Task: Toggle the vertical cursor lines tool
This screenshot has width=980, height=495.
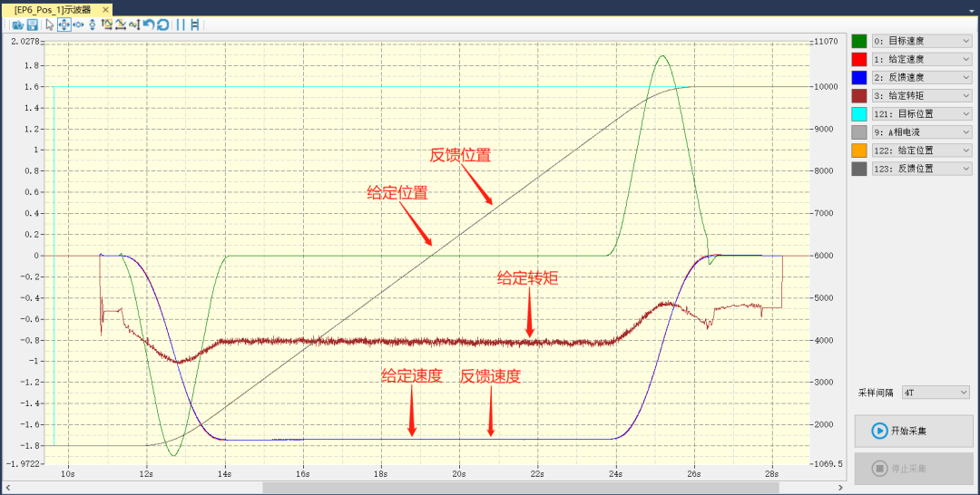Action: pyautogui.click(x=180, y=24)
